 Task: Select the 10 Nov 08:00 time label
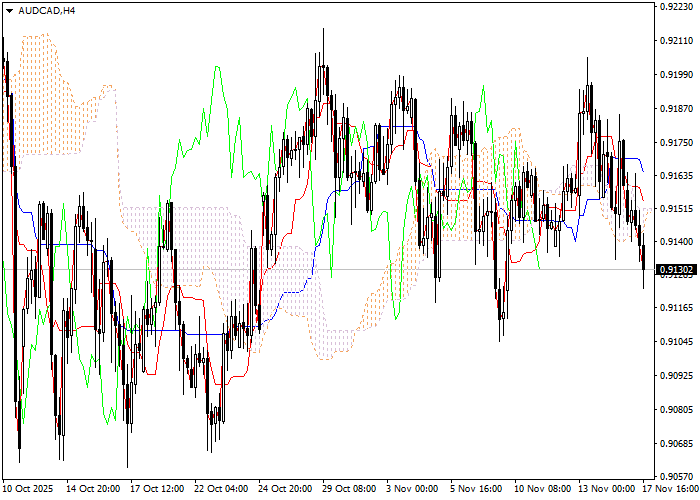[x=542, y=489]
